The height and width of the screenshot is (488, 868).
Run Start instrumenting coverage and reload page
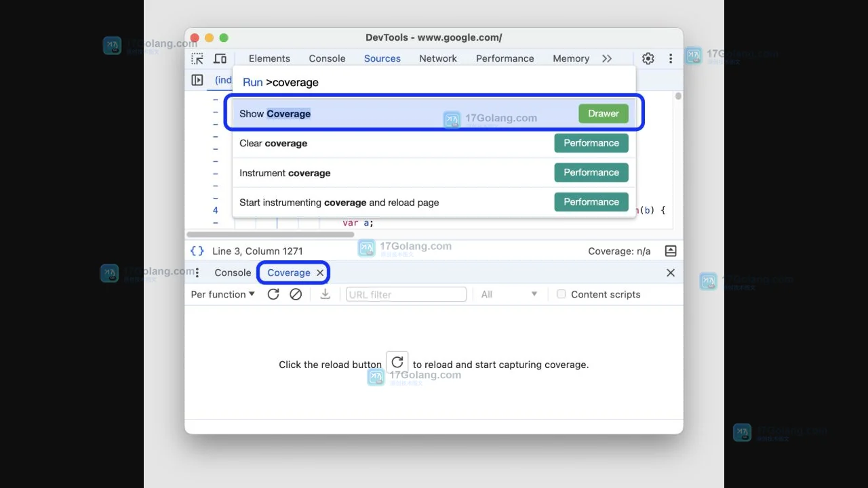[x=434, y=202]
